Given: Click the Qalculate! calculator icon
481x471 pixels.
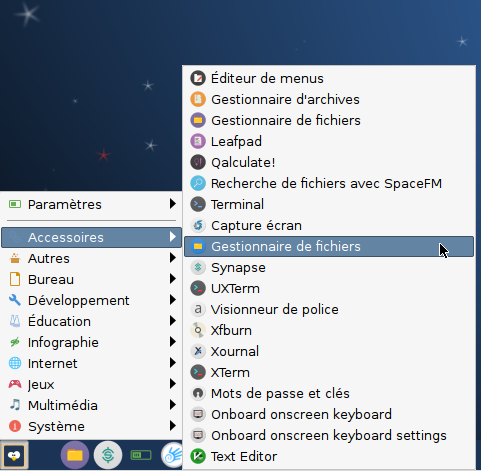Looking at the screenshot, I should click(198, 162).
